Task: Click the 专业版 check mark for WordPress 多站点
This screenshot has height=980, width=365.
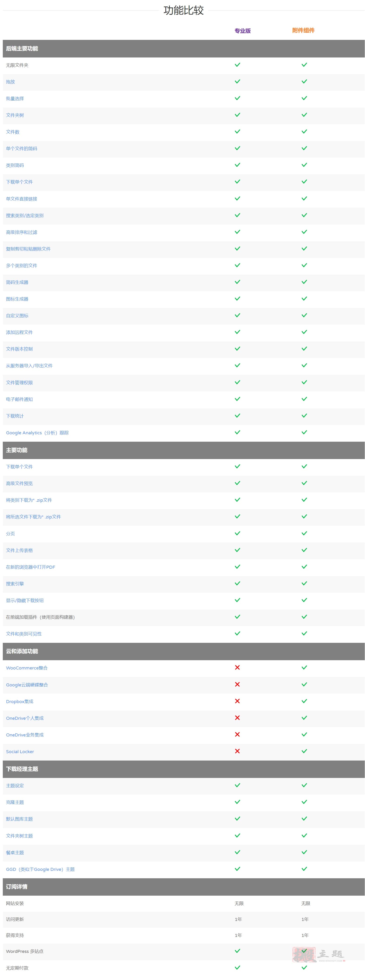Action: point(237,951)
